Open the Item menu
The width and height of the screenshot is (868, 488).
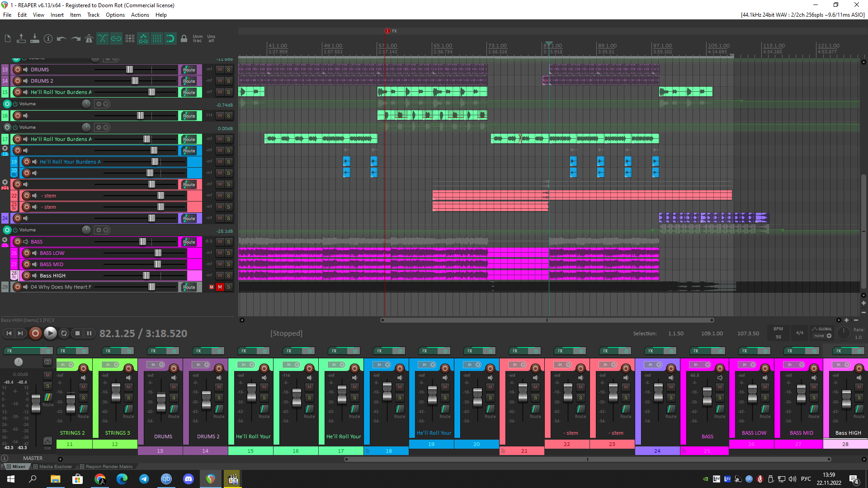75,15
